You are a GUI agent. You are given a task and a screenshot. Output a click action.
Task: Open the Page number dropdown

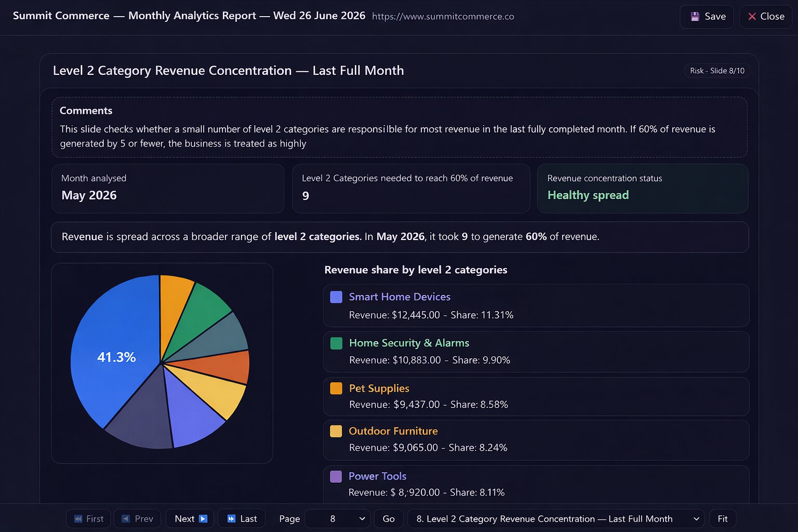(x=338, y=518)
